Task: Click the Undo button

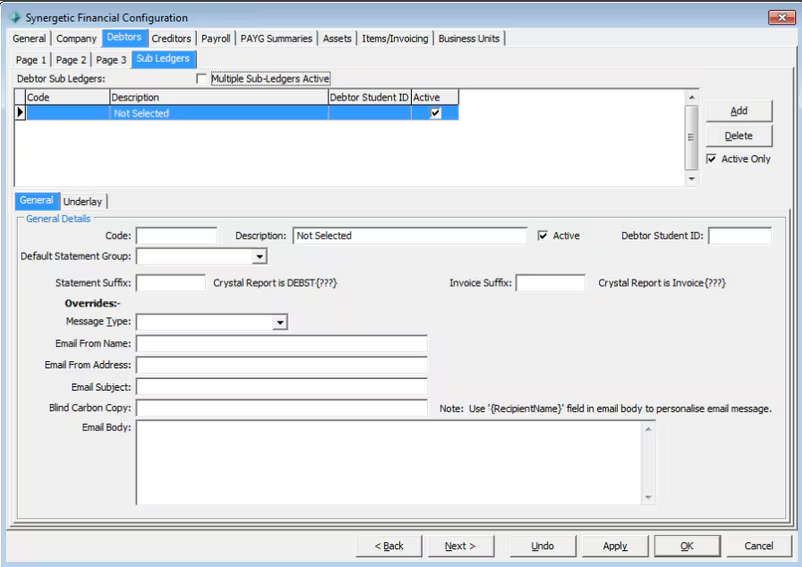Action: (x=543, y=546)
